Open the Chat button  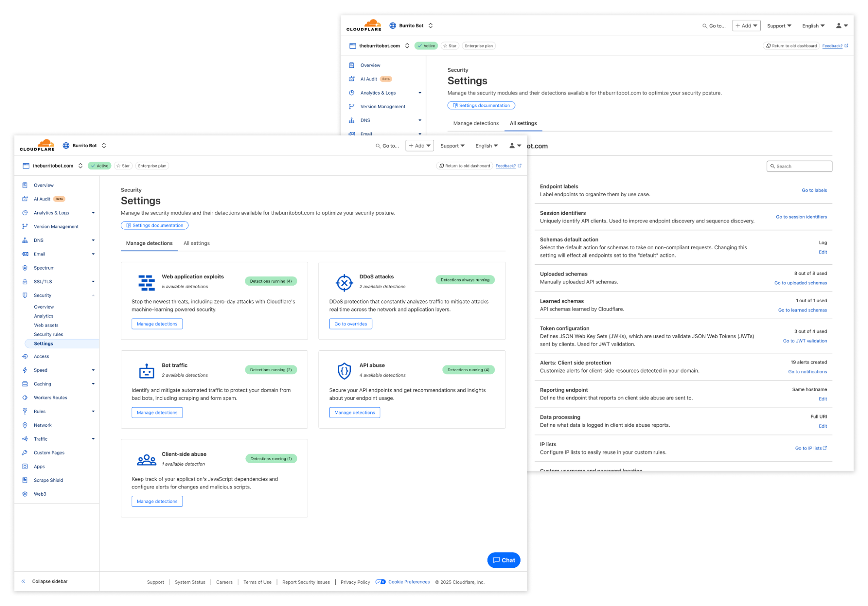pyautogui.click(x=504, y=560)
